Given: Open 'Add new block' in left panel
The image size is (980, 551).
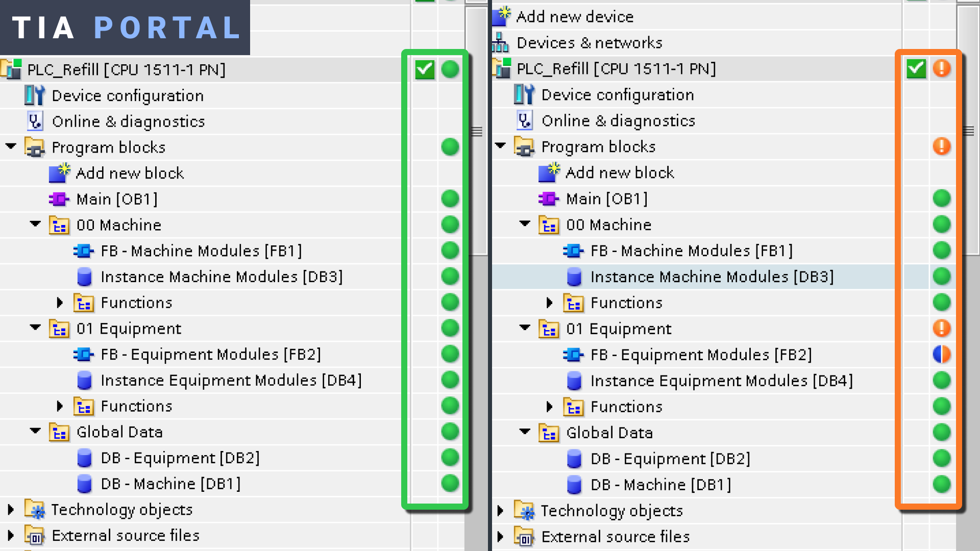Looking at the screenshot, I should 130,173.
